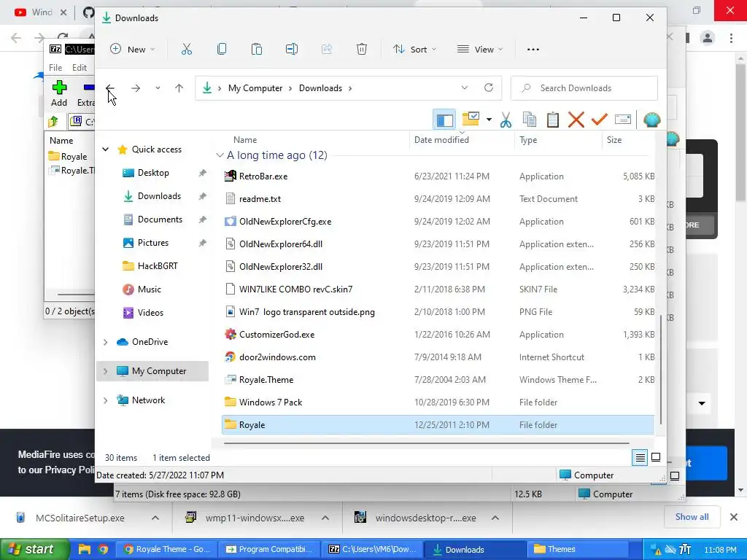Expand the address bar history dropdown
The height and width of the screenshot is (560, 747).
click(465, 88)
